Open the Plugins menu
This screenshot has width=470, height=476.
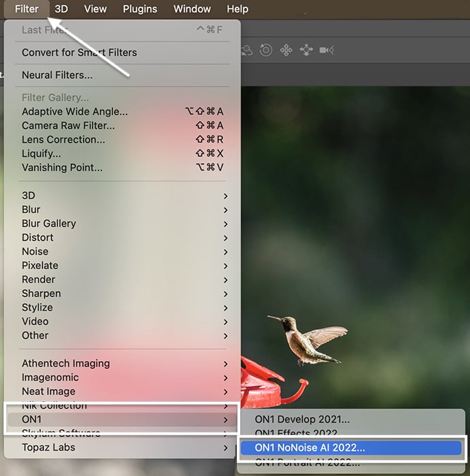tap(140, 9)
